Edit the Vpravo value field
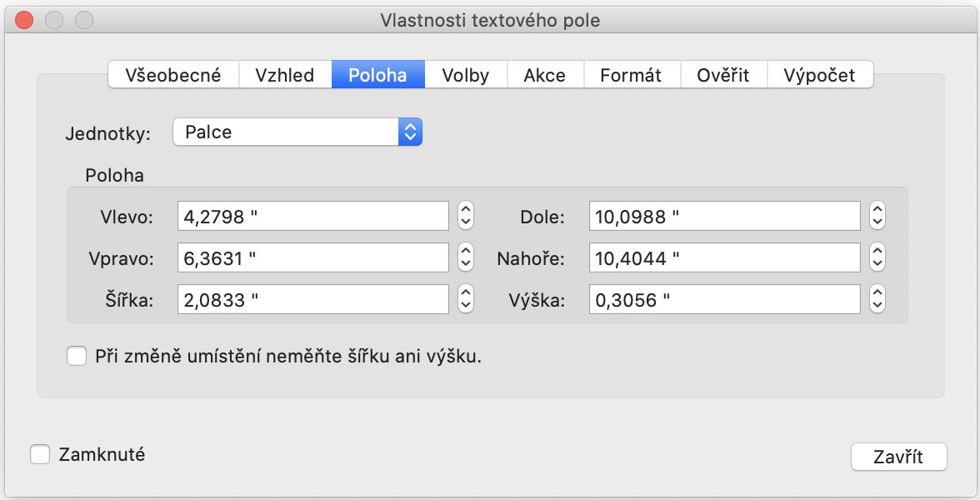 312,257
